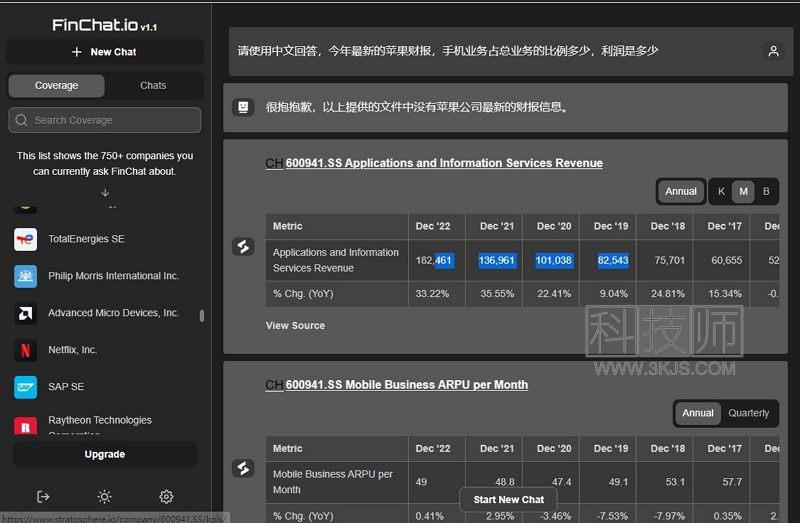Click the New Chat button

pos(105,52)
